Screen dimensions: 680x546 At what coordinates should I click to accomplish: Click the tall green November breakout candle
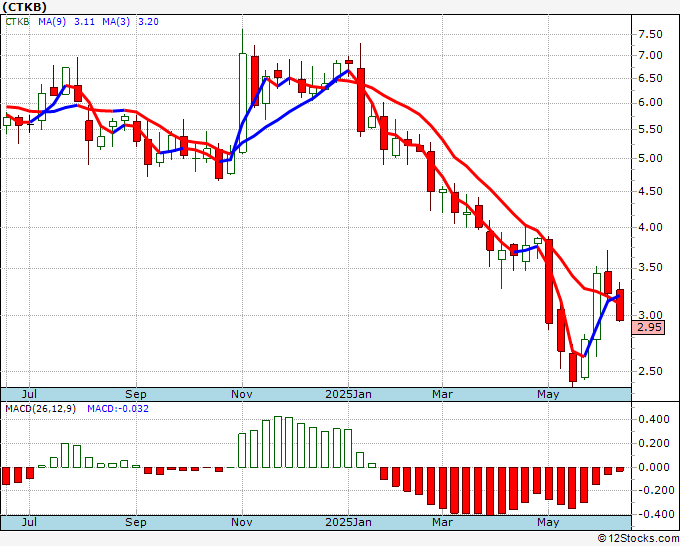(243, 103)
